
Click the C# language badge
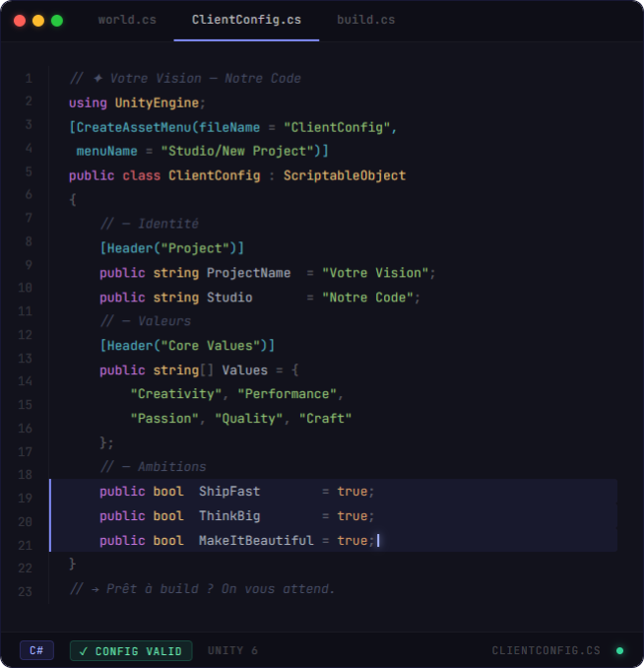[36, 650]
